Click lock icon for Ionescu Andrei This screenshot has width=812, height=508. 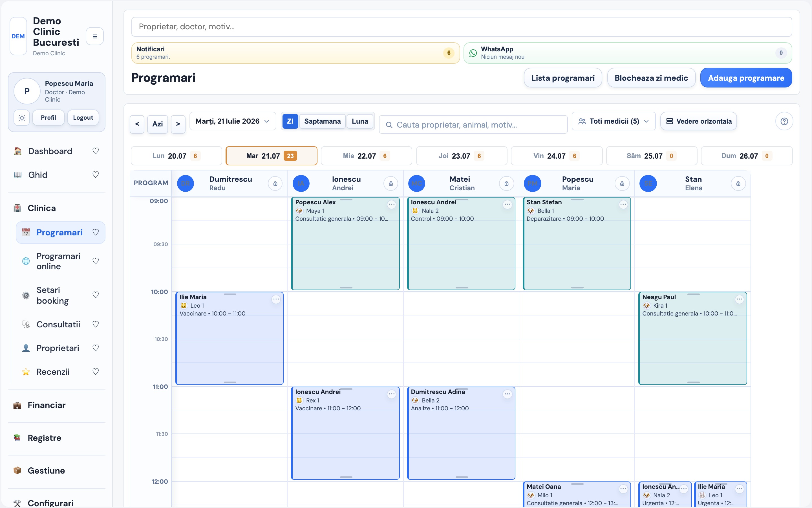[x=390, y=183]
